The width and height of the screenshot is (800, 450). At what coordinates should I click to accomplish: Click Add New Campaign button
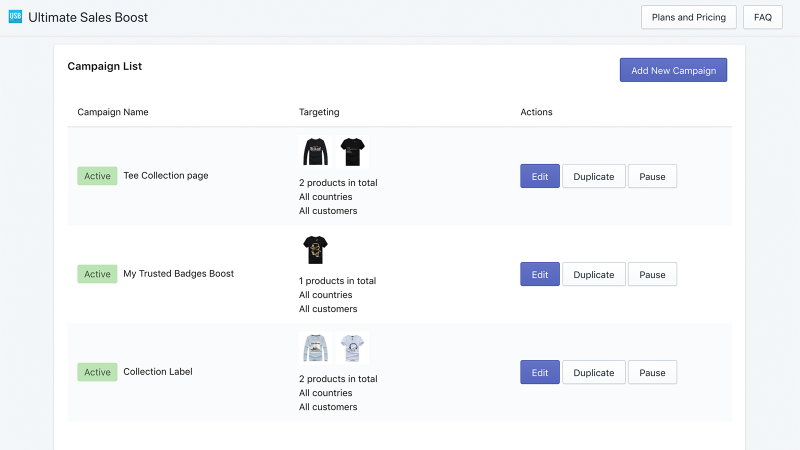click(x=673, y=70)
